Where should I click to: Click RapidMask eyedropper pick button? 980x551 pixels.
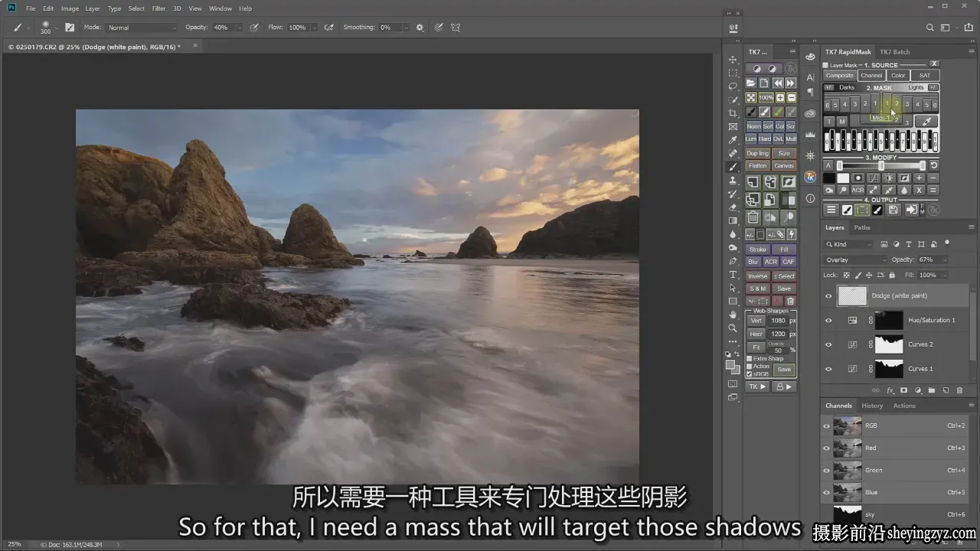click(x=926, y=122)
